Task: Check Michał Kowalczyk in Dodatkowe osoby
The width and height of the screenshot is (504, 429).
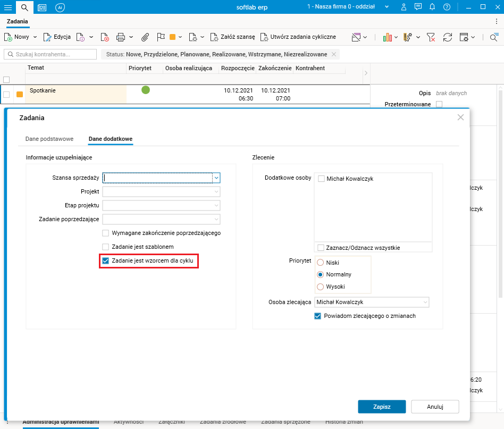Action: (321, 179)
